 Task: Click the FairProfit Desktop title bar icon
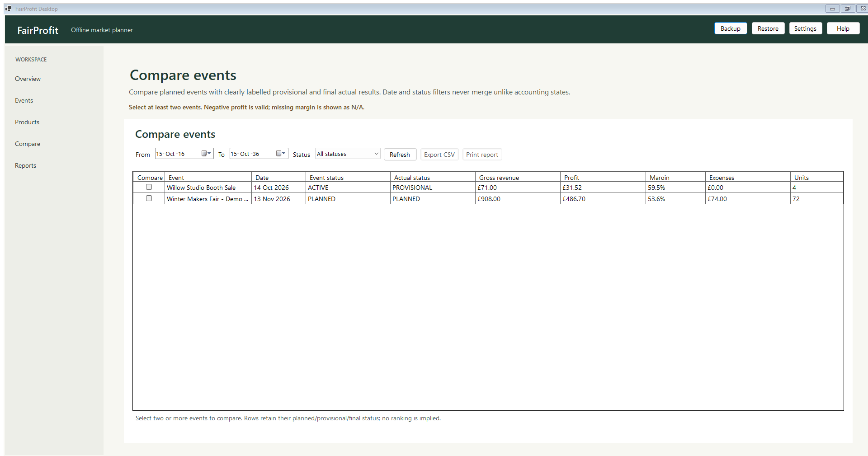click(8, 9)
